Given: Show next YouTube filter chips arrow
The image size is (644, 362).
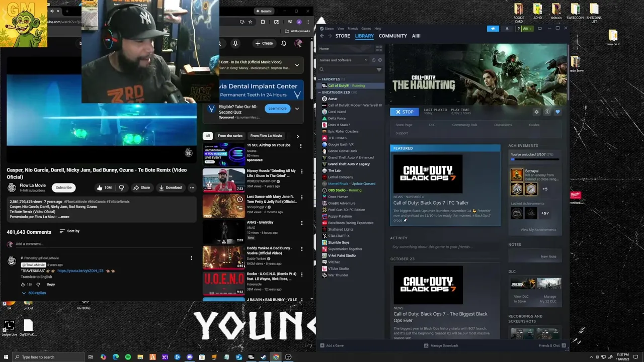Looking at the screenshot, I should pos(297,136).
